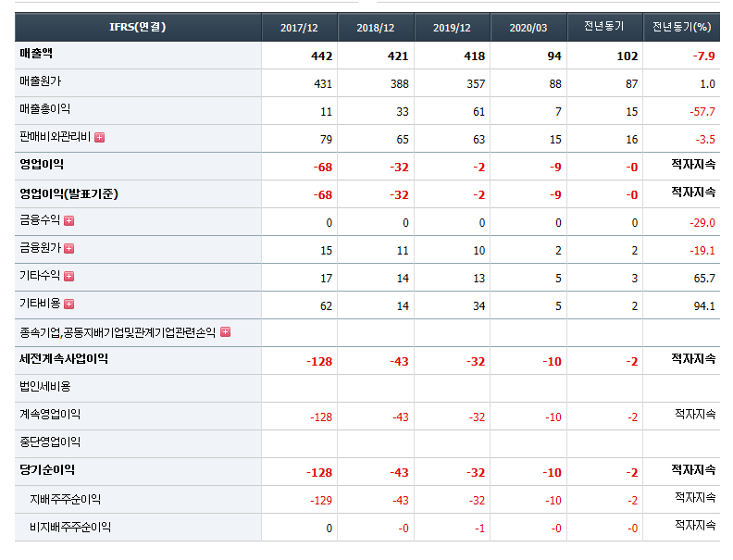Select the 금융원가 row label

pyautogui.click(x=40, y=248)
